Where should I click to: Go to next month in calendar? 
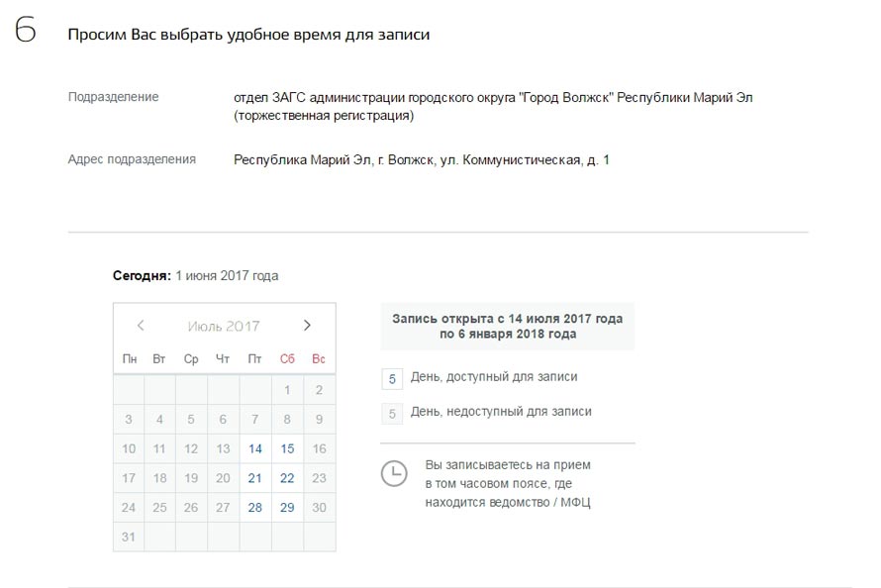tap(307, 325)
